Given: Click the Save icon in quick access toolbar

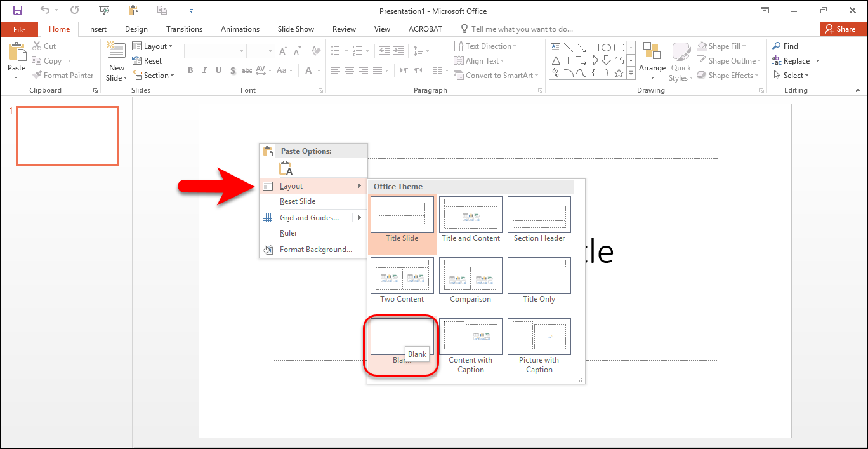Looking at the screenshot, I should coord(18,10).
